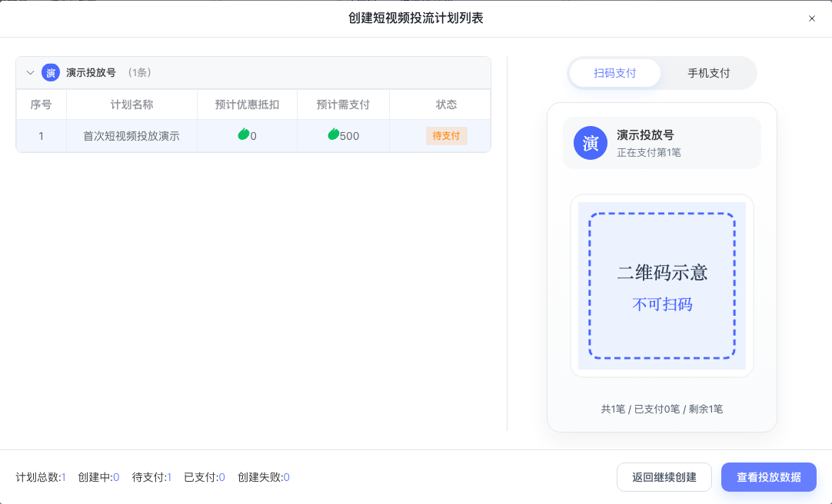The width and height of the screenshot is (832, 504).
Task: Switch to the 扫码支付 tab
Action: pyautogui.click(x=615, y=73)
